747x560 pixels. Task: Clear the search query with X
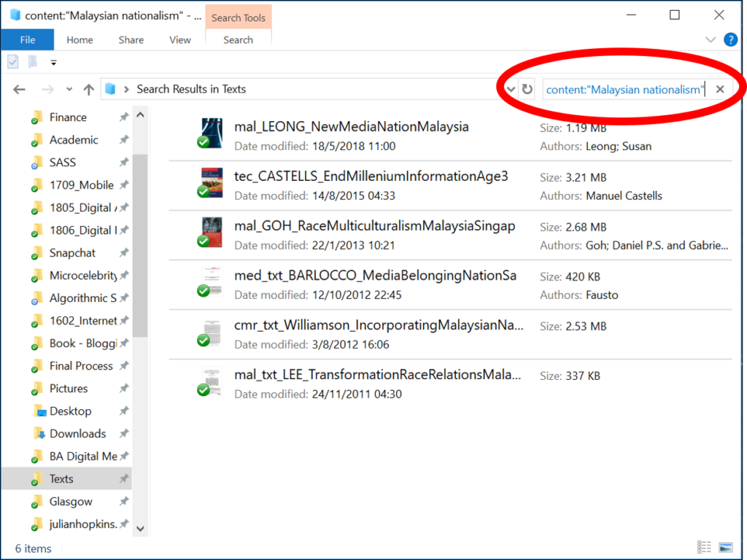click(720, 89)
